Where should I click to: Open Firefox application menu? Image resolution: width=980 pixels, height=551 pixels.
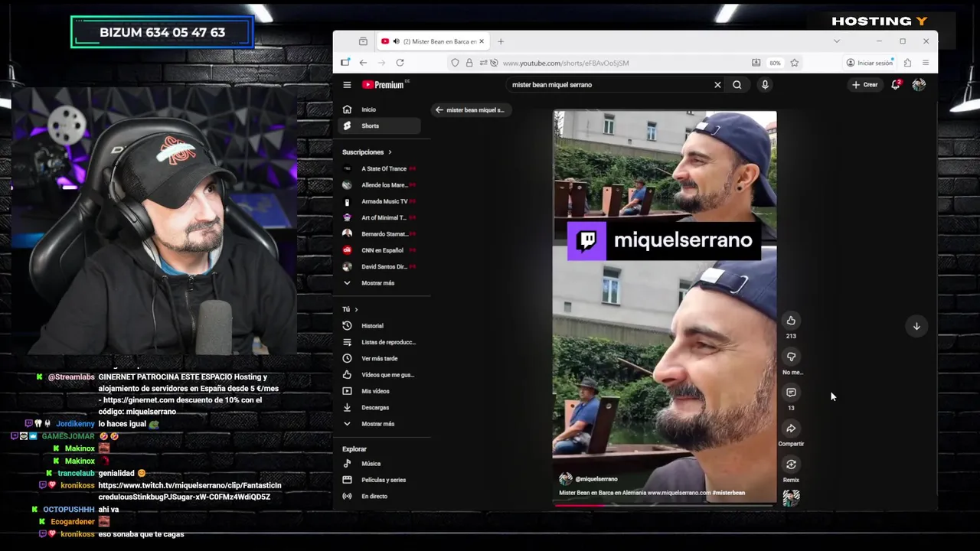coord(926,63)
